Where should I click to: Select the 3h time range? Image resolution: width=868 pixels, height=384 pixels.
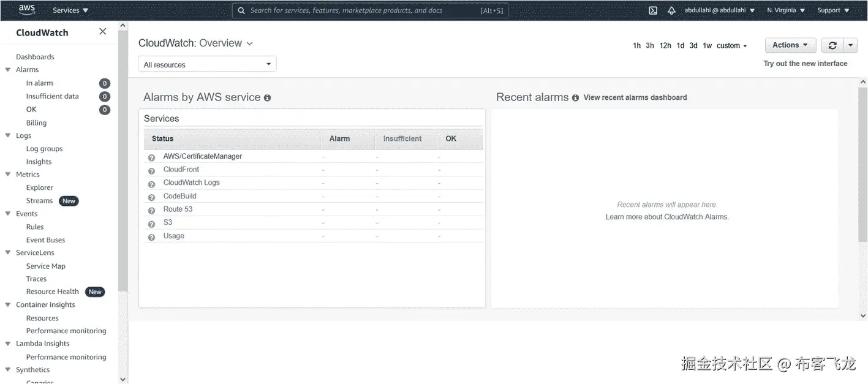[650, 46]
